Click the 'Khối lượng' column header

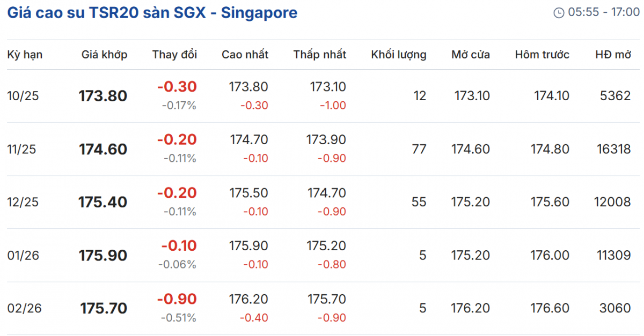click(x=399, y=54)
